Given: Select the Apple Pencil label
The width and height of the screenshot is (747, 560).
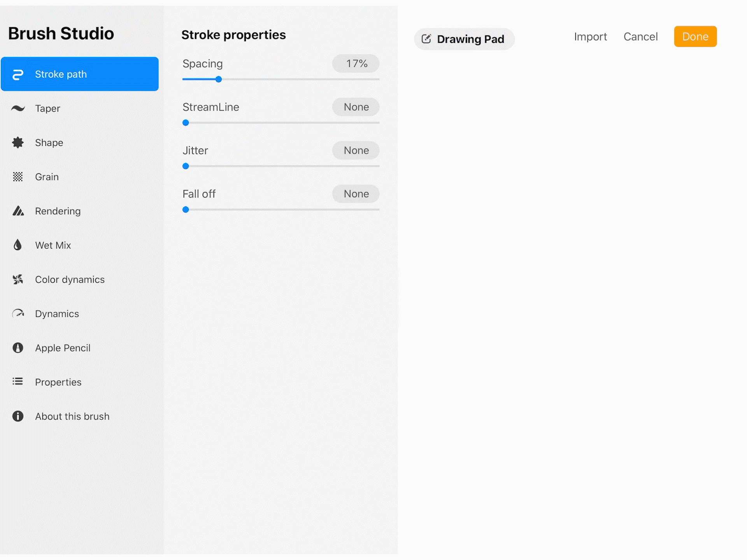Looking at the screenshot, I should point(63,348).
